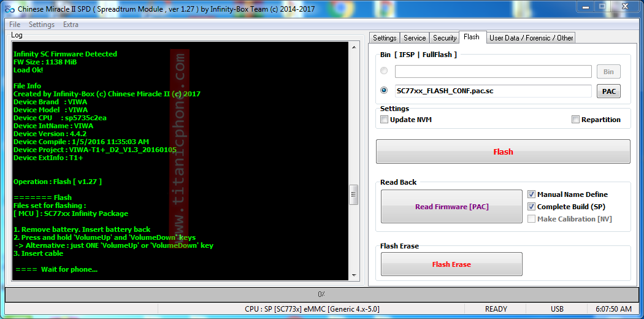This screenshot has width=644, height=319.
Task: Switch to the Security tab
Action: (445, 38)
